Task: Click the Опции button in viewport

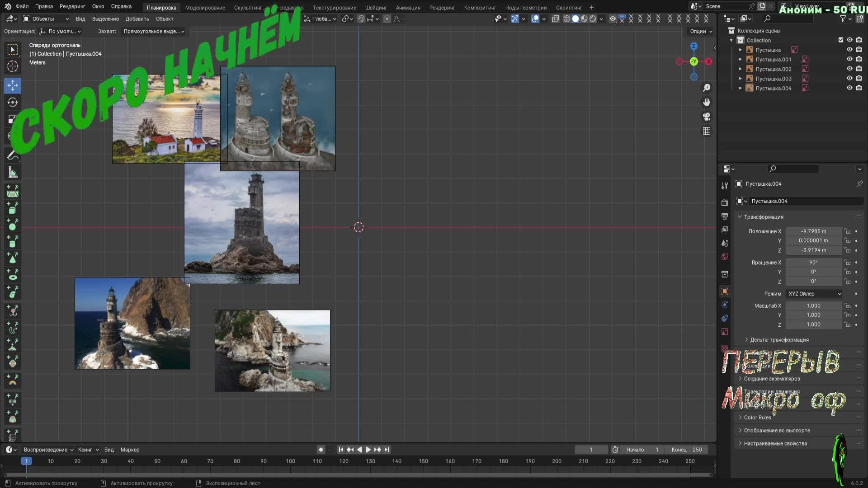Action: click(x=701, y=31)
